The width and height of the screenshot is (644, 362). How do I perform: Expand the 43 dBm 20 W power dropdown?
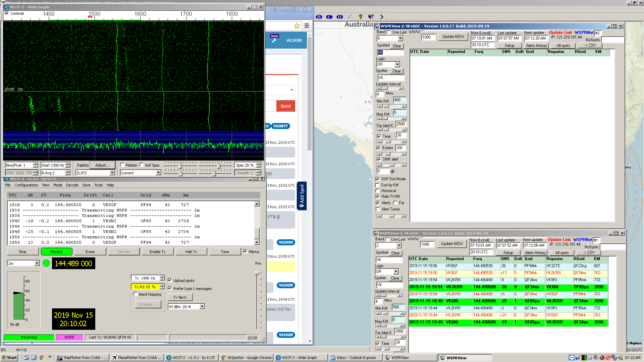[x=202, y=306]
